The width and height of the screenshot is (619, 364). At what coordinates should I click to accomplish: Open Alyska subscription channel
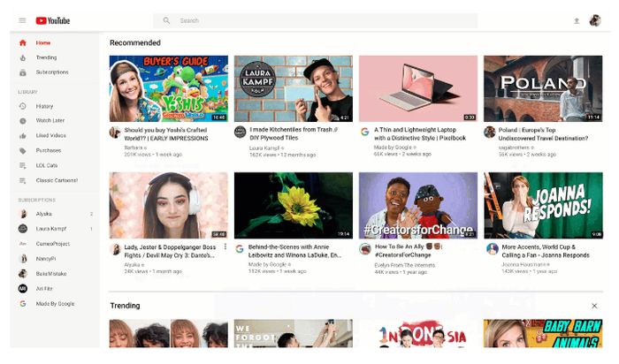pyautogui.click(x=55, y=214)
